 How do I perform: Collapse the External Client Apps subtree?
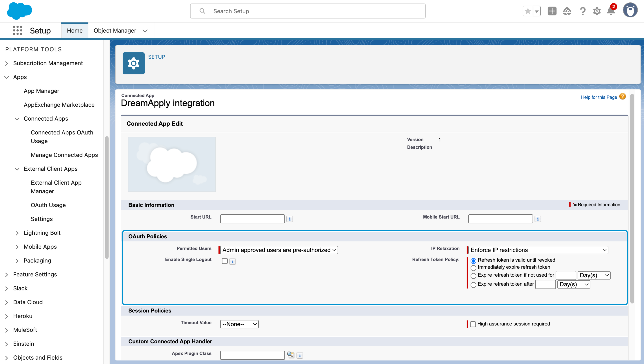tap(17, 169)
